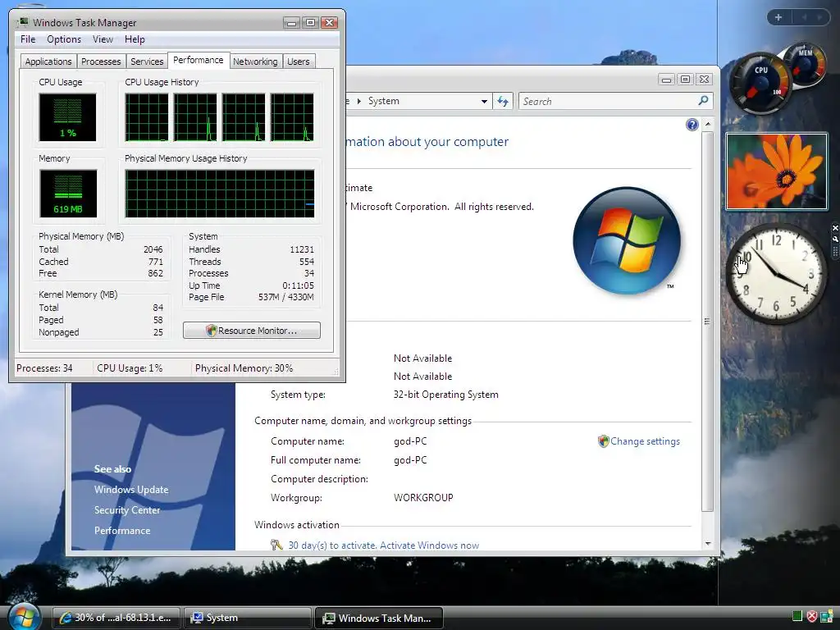Switch to the Networking tab
Viewport: 840px width, 630px height.
click(x=255, y=61)
